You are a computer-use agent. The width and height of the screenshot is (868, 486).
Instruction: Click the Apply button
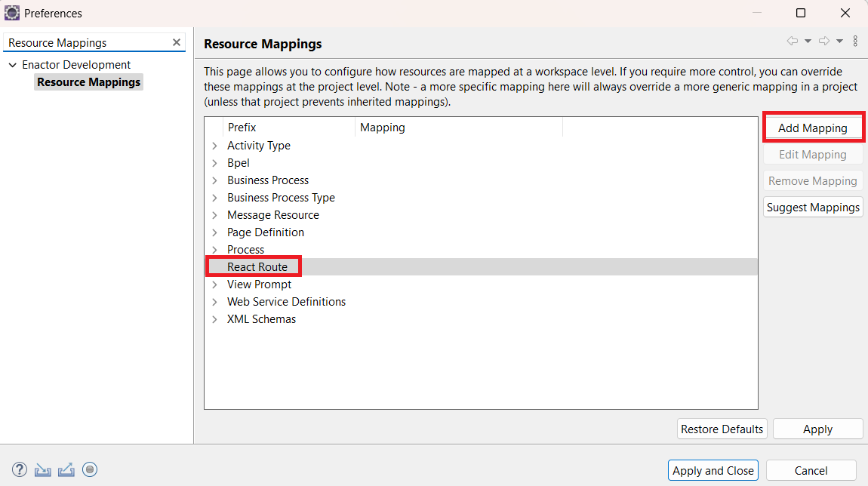[x=817, y=429]
